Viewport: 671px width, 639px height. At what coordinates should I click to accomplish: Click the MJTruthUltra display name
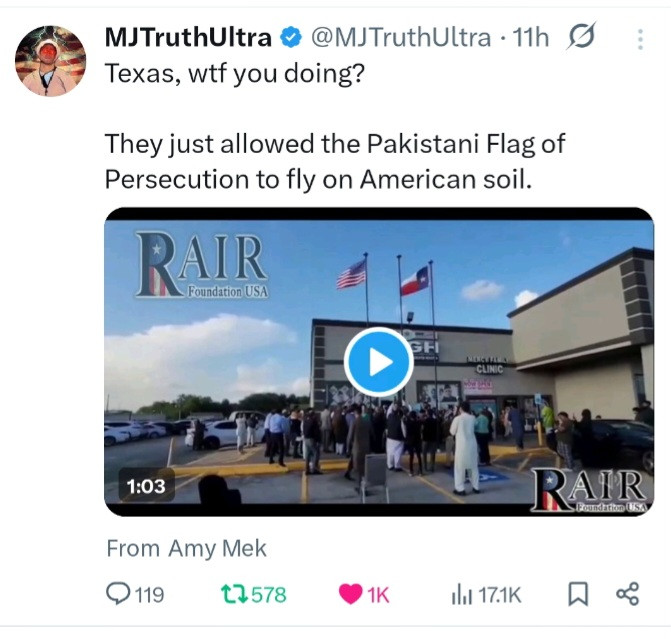tap(188, 37)
